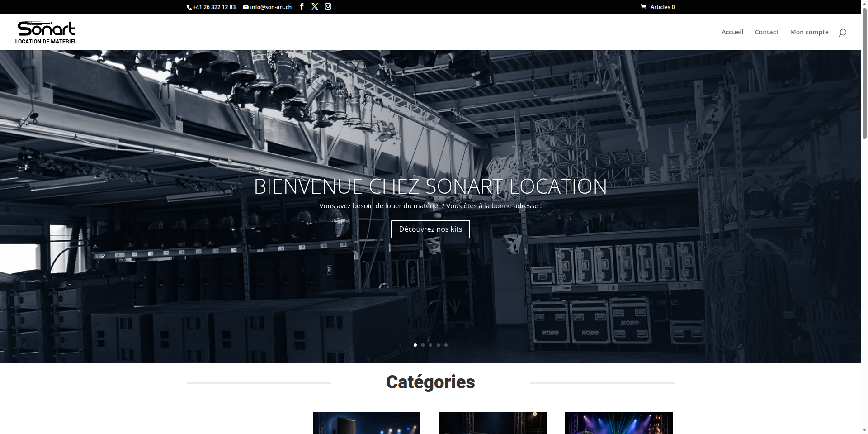The height and width of the screenshot is (434, 868).
Task: Click the Sonart logo
Action: (x=46, y=32)
